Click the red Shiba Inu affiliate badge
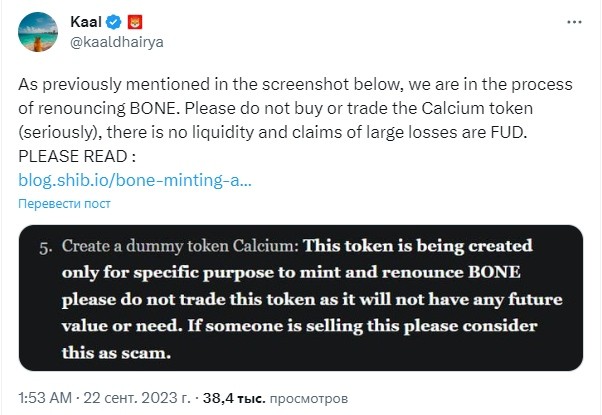Image resolution: width=602 pixels, height=415 pixels. (x=134, y=22)
